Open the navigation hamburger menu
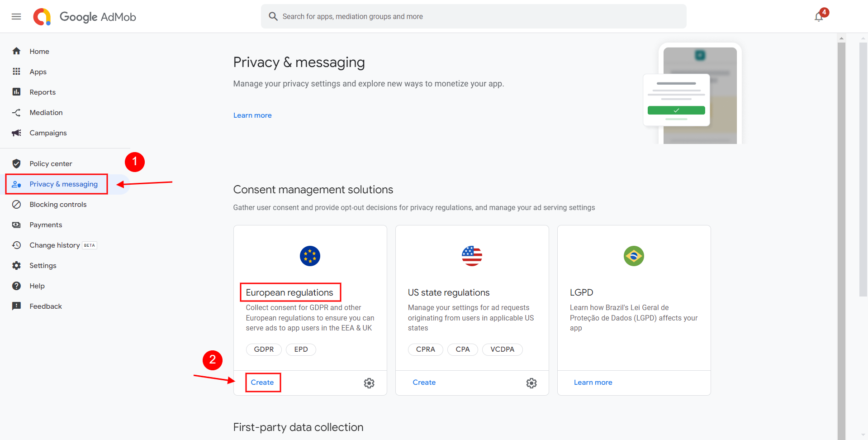 click(16, 16)
